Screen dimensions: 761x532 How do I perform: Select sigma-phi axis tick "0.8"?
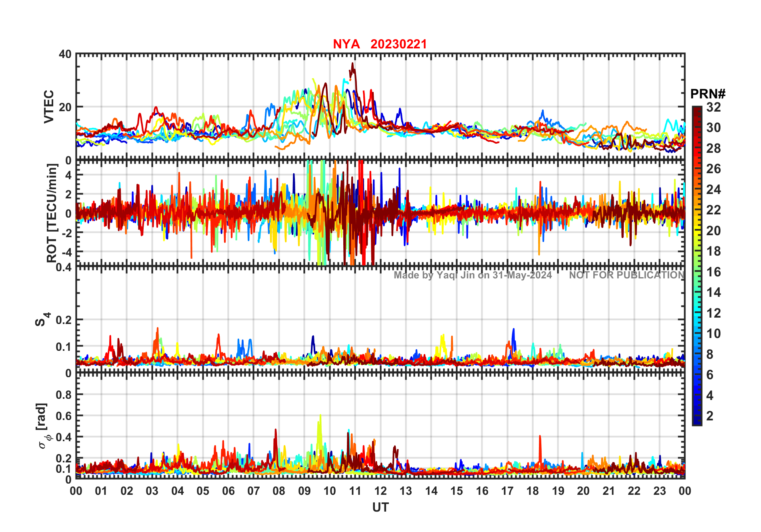pyautogui.click(x=64, y=395)
